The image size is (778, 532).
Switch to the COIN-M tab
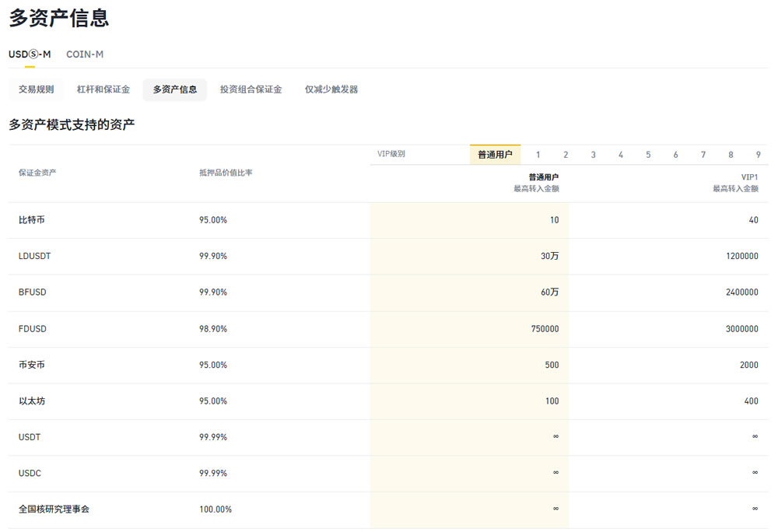point(85,54)
